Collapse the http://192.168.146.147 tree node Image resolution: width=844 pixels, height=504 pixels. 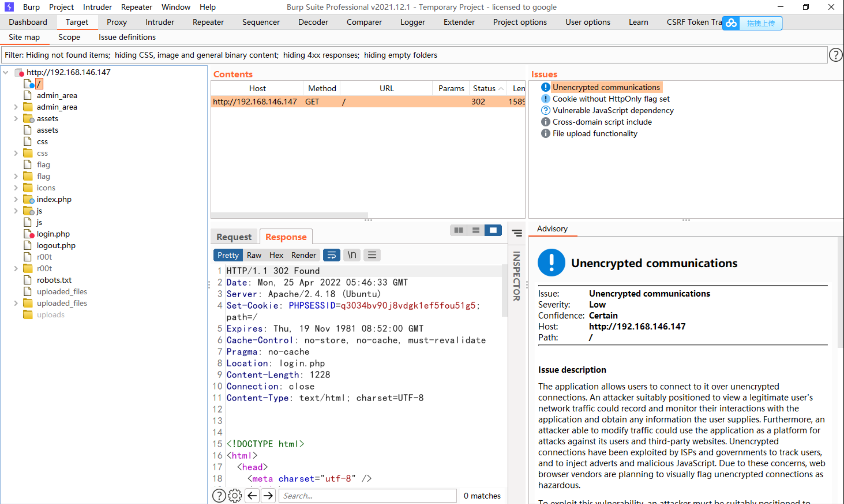pyautogui.click(x=6, y=72)
